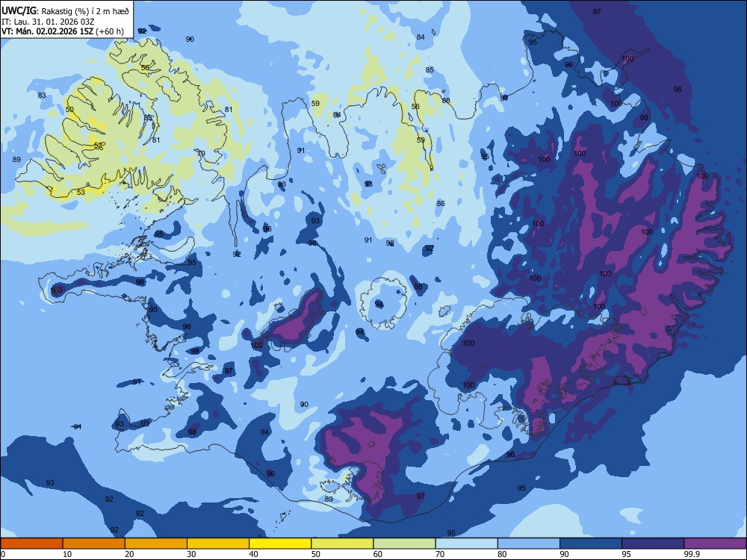Click the legend tick label '60'
Viewport: 747px width, 560px height.
pos(378,554)
